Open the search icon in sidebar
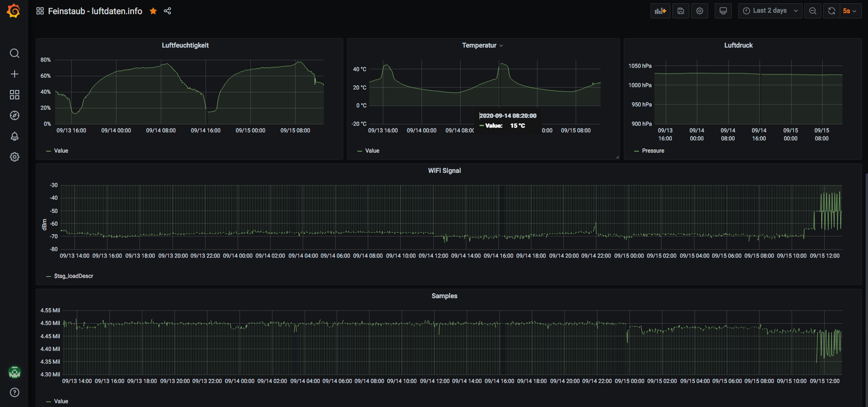The image size is (868, 407). 15,53
